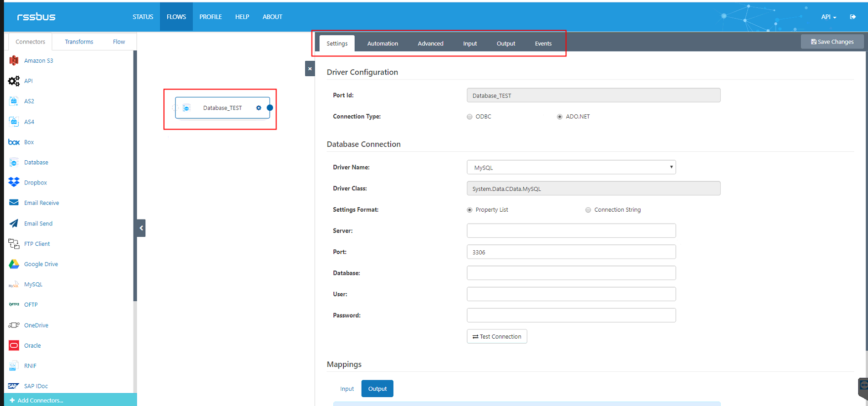Select the Automation tab
The width and height of the screenshot is (868, 406).
click(x=383, y=44)
